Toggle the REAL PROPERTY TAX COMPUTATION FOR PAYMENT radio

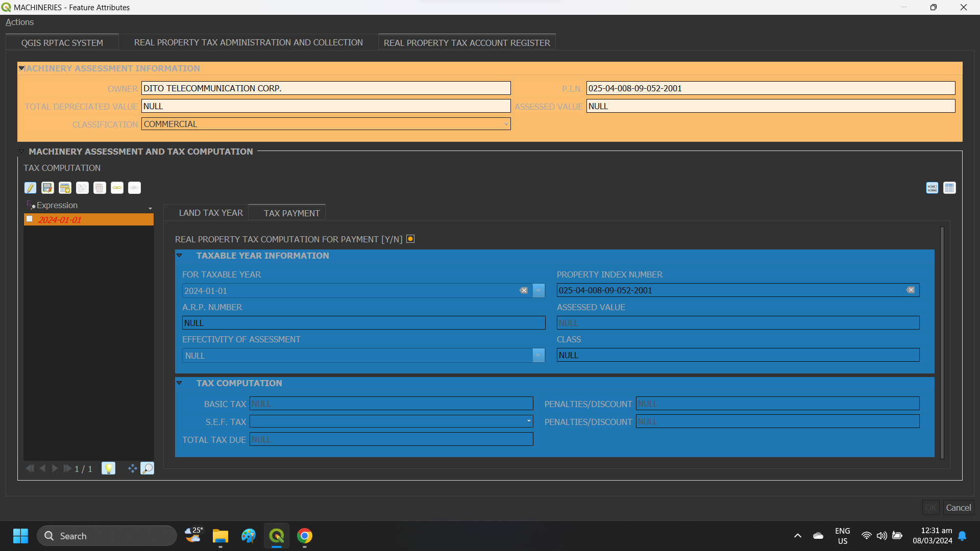410,238
